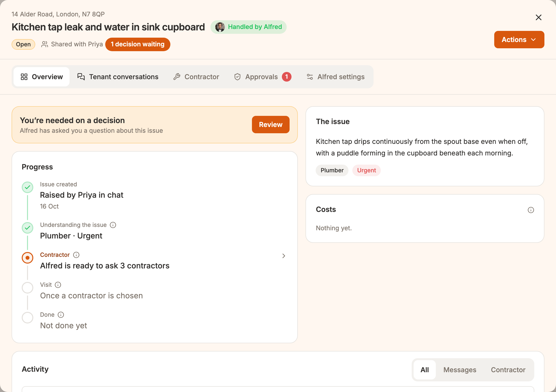Click the 1 decision waiting badge
This screenshot has width=556, height=392.
coord(138,44)
